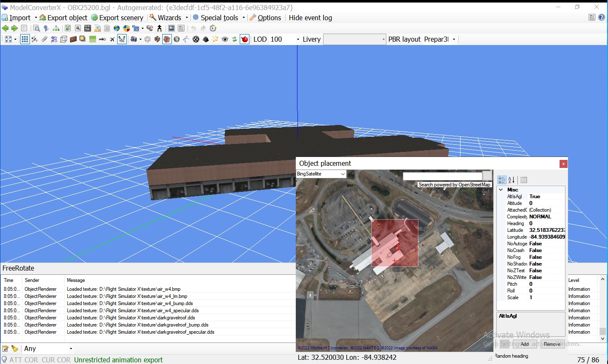The width and height of the screenshot is (608, 364).
Task: Toggle the crossed axes display icon
Action: 121,39
